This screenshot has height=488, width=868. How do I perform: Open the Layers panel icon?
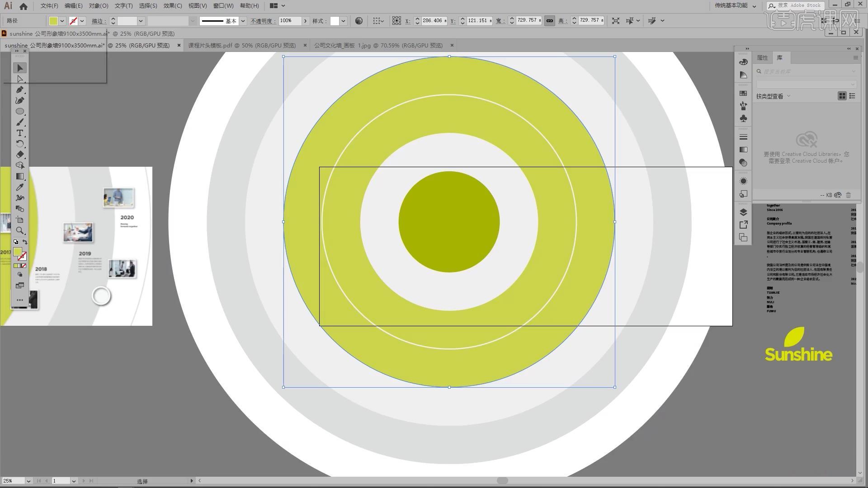click(743, 212)
